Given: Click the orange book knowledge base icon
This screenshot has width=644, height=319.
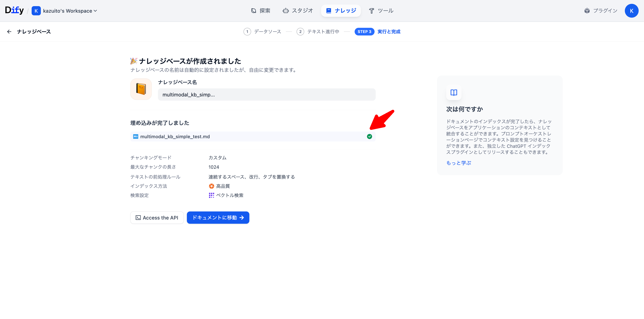Looking at the screenshot, I should point(141,89).
